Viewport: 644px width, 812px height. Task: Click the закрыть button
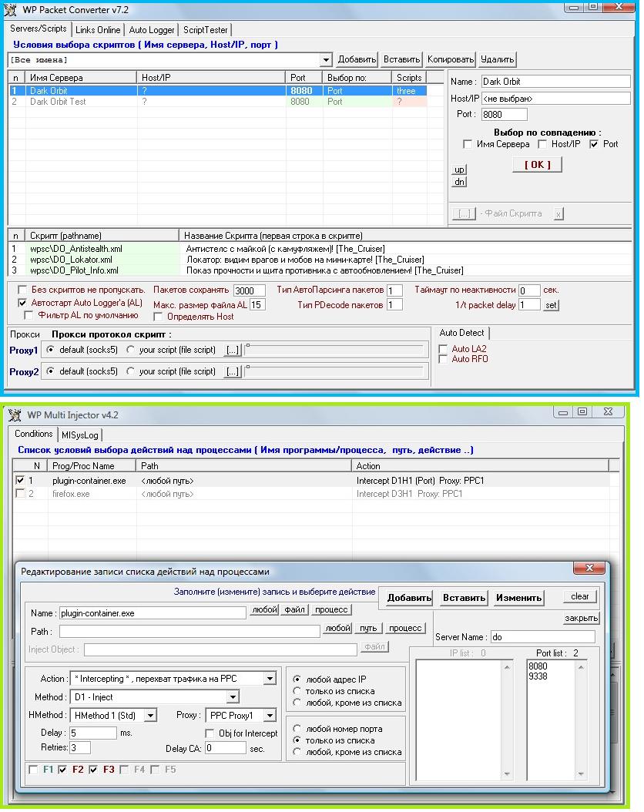[x=582, y=619]
